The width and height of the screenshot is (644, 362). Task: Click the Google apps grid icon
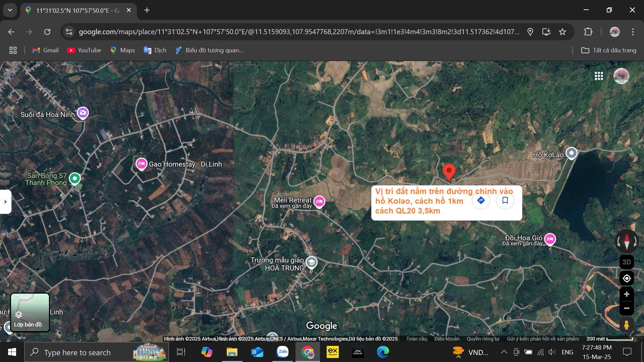(599, 76)
